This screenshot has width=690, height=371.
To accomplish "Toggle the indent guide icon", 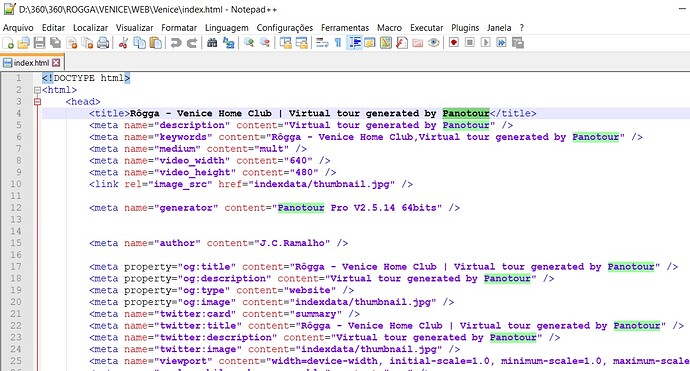I will 354,43.
